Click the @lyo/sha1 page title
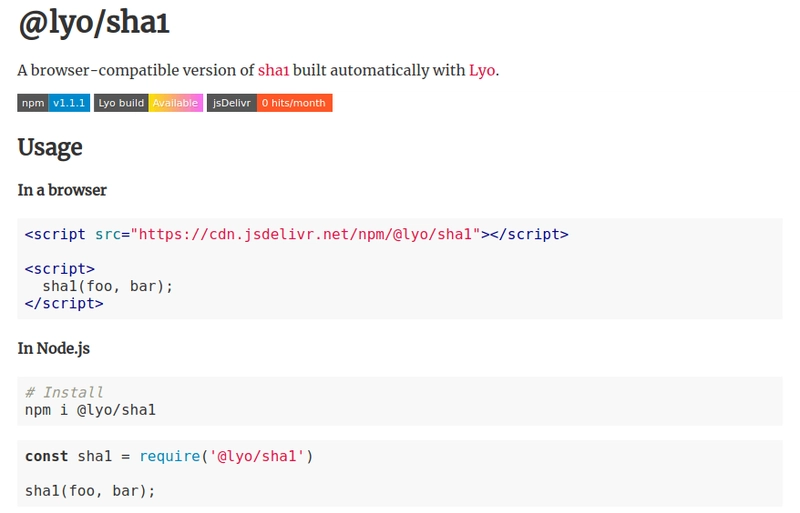Screen dimensions: 800x513 94,23
